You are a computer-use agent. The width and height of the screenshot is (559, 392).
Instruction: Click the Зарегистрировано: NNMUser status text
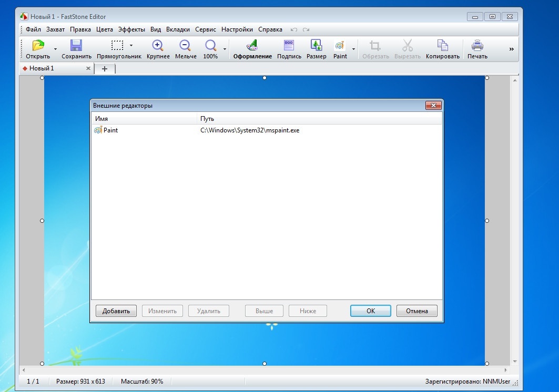click(x=467, y=381)
